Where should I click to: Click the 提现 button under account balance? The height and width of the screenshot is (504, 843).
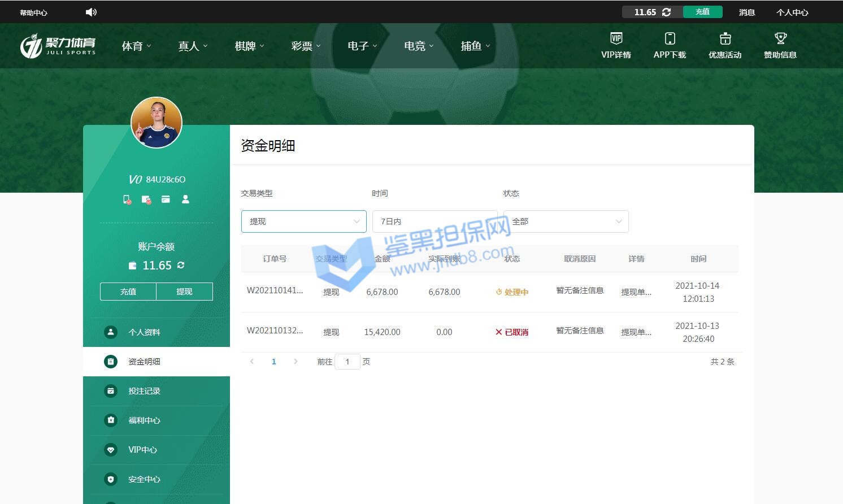pos(184,292)
